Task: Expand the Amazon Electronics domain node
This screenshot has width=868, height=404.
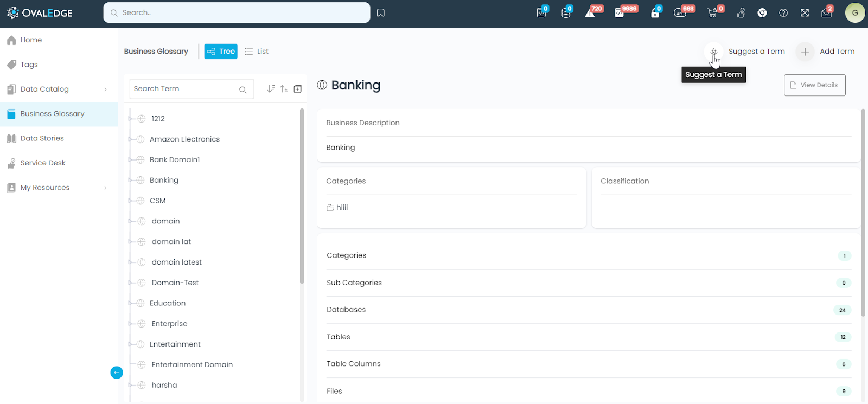Action: (x=130, y=139)
